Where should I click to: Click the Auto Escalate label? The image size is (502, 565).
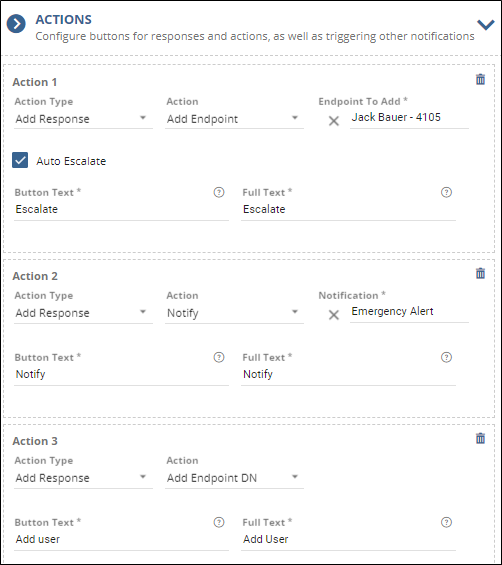click(71, 161)
